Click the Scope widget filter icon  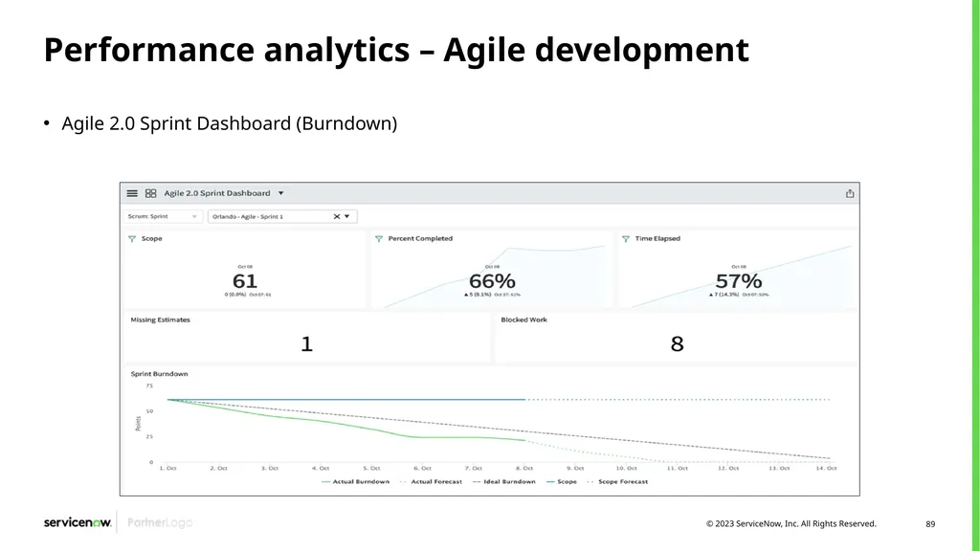point(132,238)
